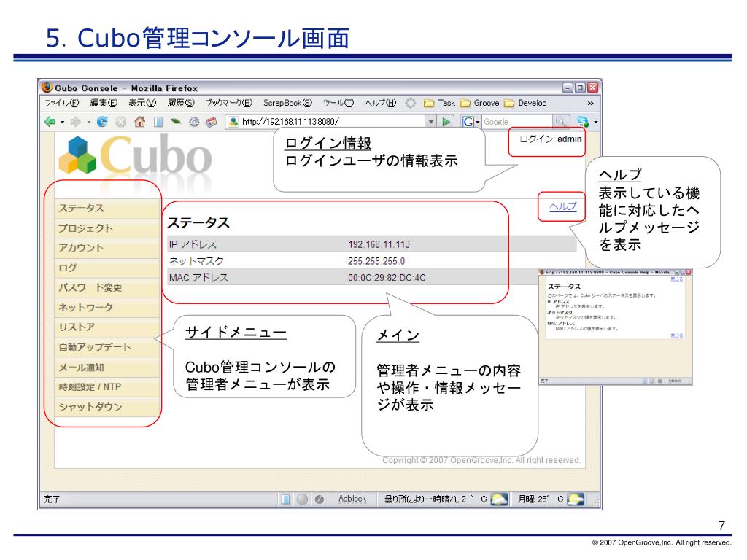
Task: Click the Adblock status bar entry
Action: tap(352, 499)
